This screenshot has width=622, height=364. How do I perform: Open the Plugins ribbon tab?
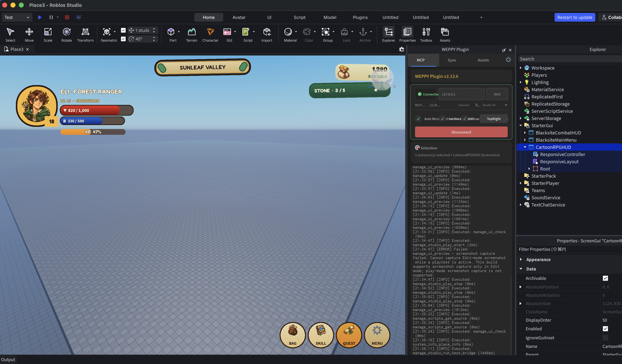coord(360,17)
